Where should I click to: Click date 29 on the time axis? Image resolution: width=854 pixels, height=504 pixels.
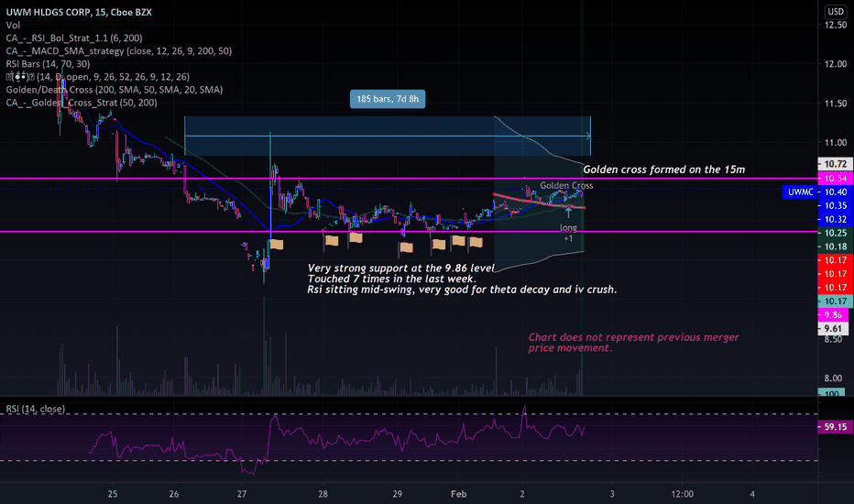[x=398, y=494]
